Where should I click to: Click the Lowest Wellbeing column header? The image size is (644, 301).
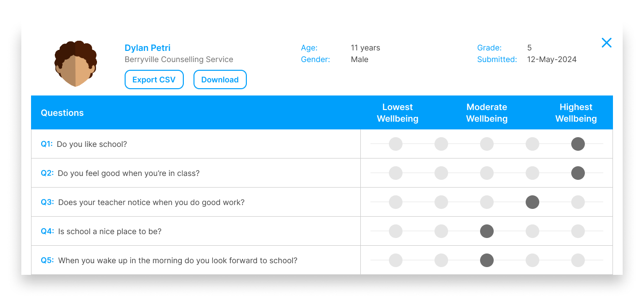coord(397,112)
